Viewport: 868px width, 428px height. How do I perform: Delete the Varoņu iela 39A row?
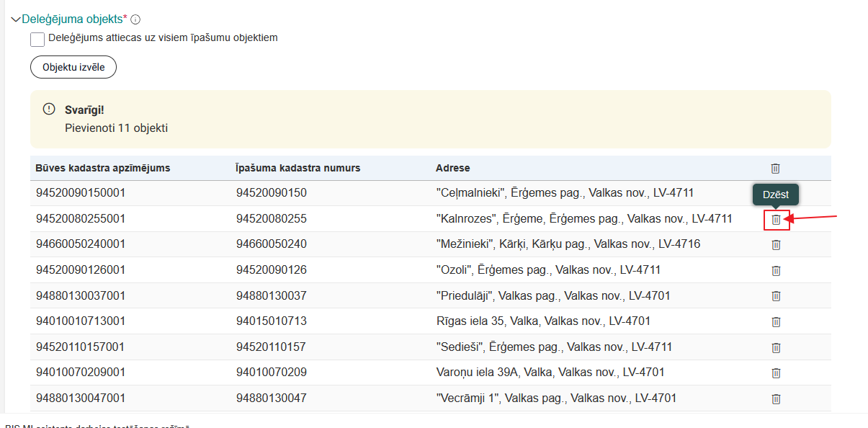coord(776,373)
